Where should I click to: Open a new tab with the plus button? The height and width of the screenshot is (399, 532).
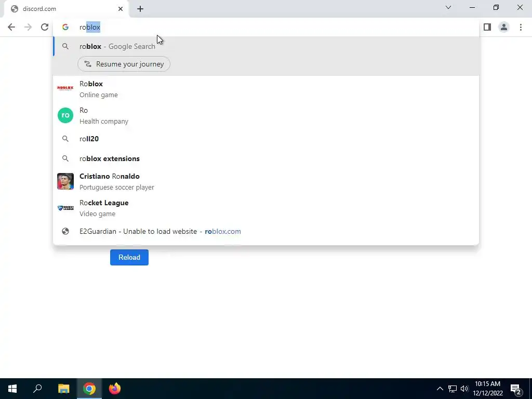(140, 9)
